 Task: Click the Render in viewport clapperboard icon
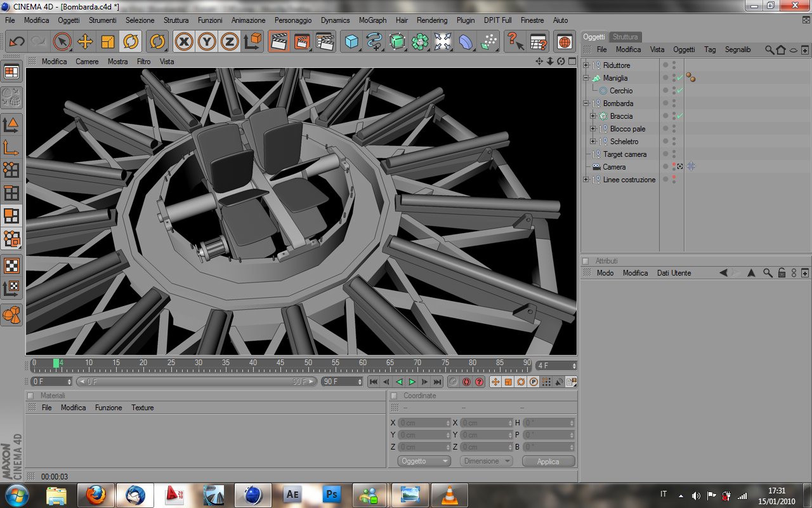278,42
